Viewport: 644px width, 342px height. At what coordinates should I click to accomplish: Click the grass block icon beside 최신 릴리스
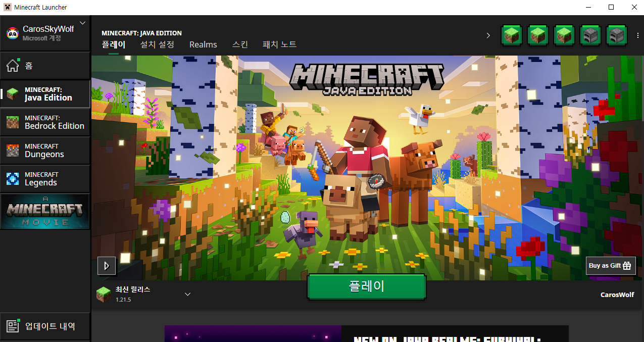tap(104, 294)
